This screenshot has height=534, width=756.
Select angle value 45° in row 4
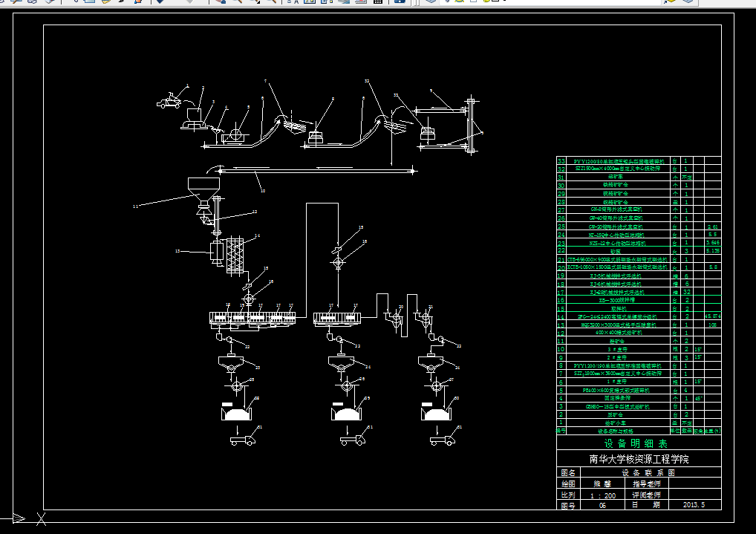697,398
